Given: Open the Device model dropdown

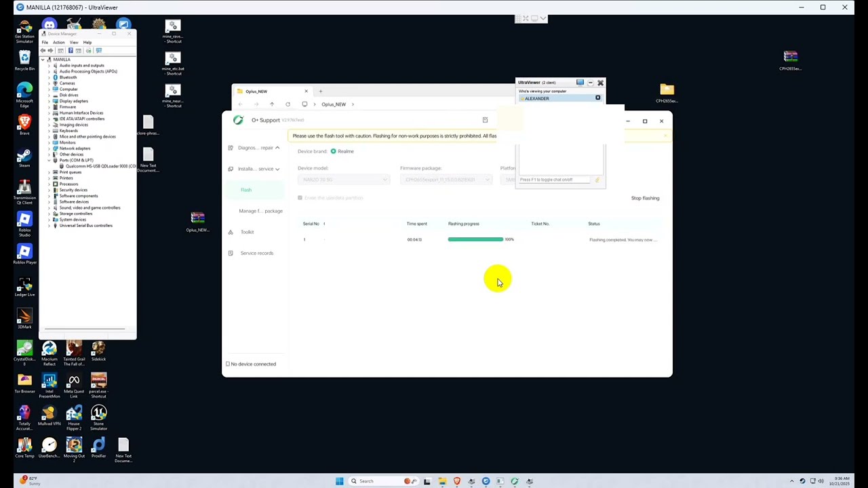Looking at the screenshot, I should 344,180.
